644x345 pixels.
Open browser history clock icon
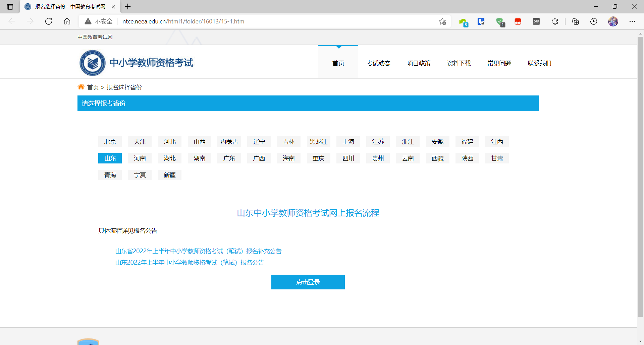click(594, 21)
